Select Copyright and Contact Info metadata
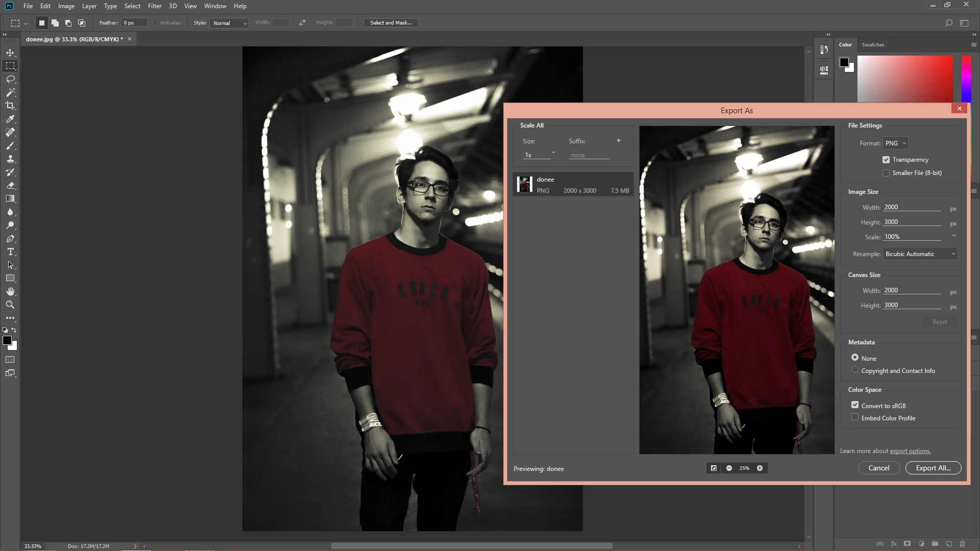Image resolution: width=980 pixels, height=551 pixels. [855, 370]
